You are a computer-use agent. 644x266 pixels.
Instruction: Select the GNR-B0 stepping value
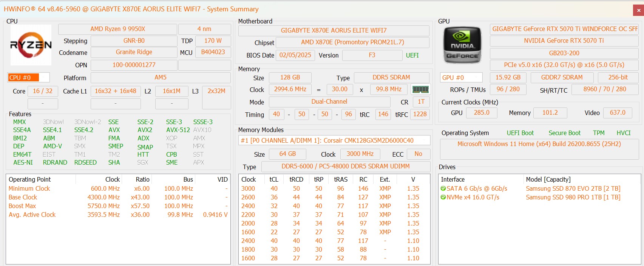click(x=134, y=41)
